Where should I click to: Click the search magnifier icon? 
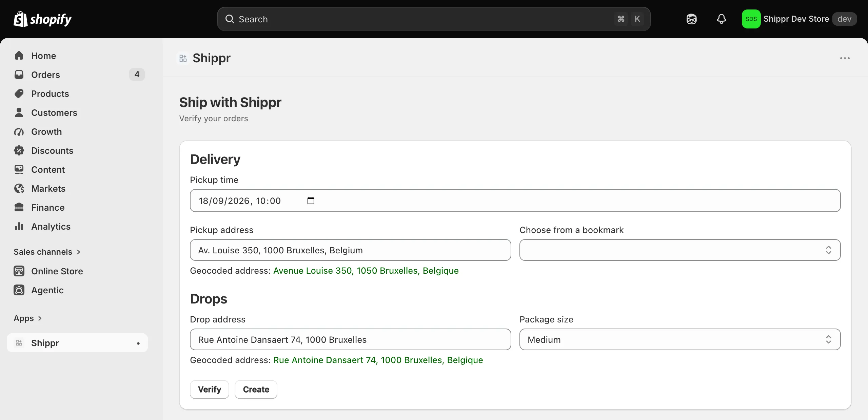[230, 19]
